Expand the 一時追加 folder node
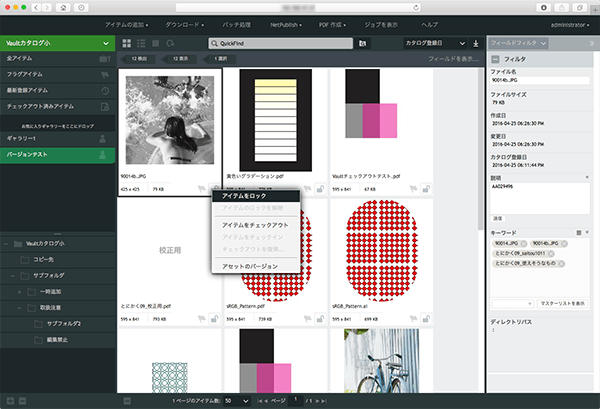600x409 pixels. [19, 292]
